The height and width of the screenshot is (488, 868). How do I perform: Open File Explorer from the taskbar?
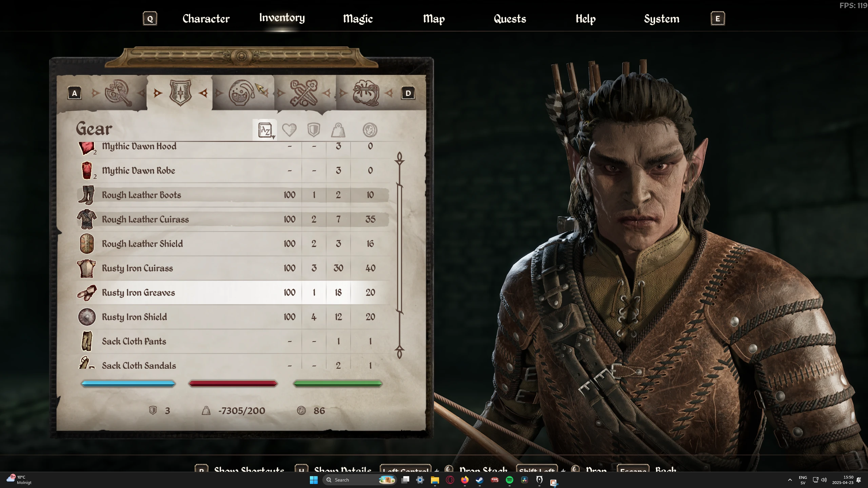pos(435,480)
